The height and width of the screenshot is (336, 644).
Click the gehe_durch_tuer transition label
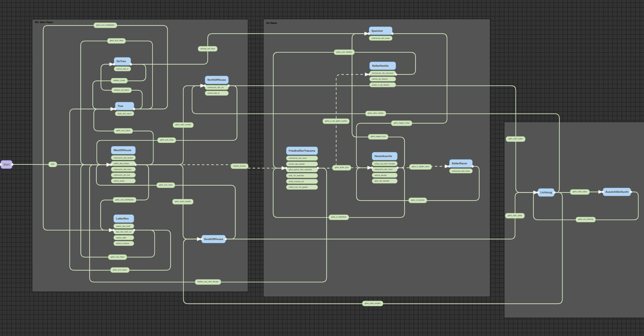point(341,167)
